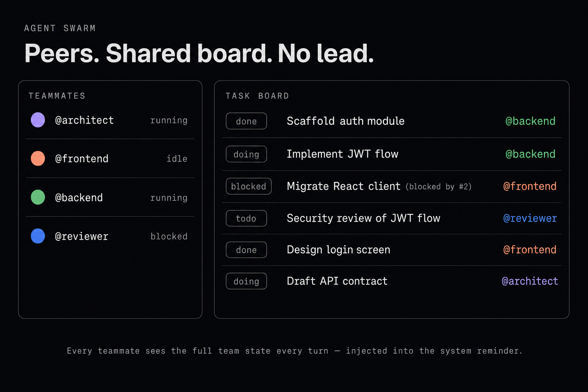Click the blocked badge for Migrate React client

pos(248,186)
